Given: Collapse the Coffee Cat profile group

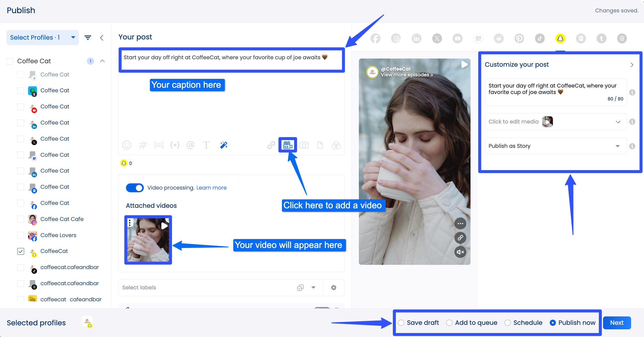Looking at the screenshot, I should click(x=102, y=61).
